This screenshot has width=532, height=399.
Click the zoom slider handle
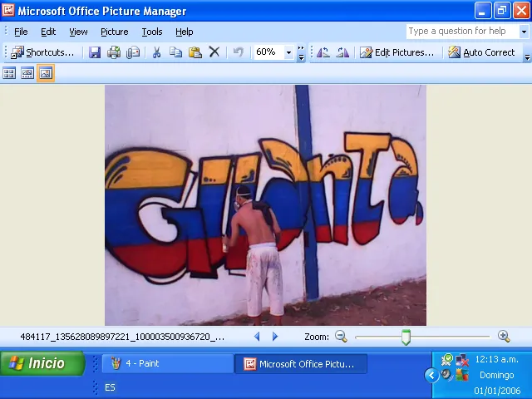tap(406, 337)
